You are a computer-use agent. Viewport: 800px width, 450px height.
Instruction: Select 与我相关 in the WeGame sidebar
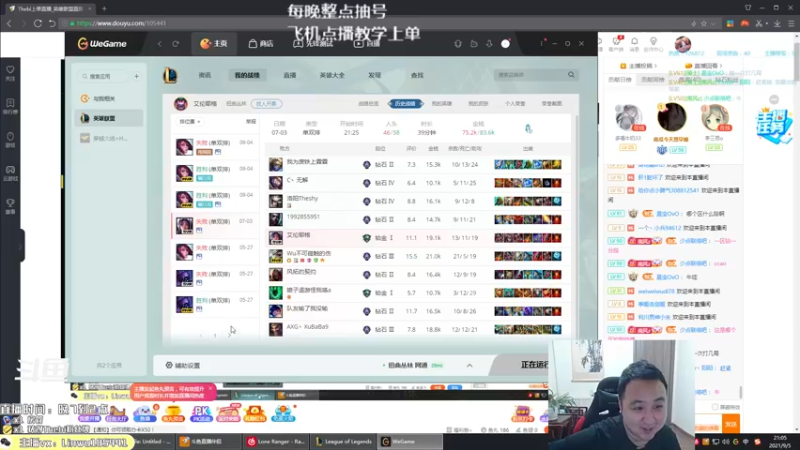pyautogui.click(x=109, y=98)
